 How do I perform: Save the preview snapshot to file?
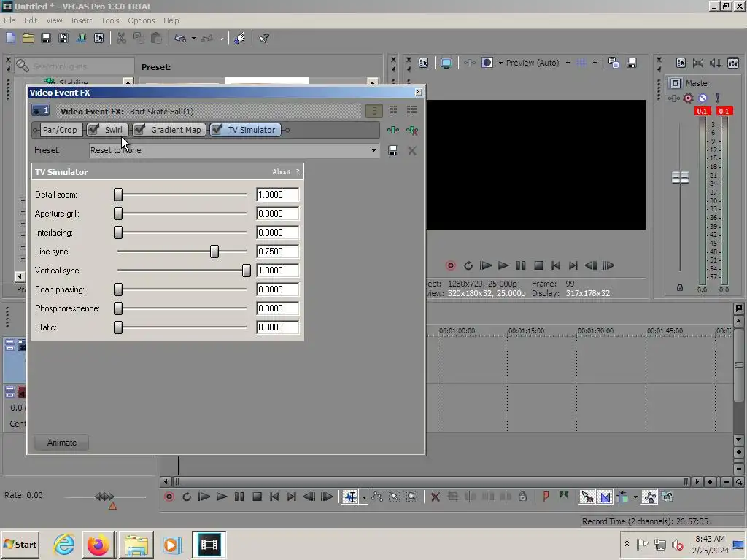(632, 63)
